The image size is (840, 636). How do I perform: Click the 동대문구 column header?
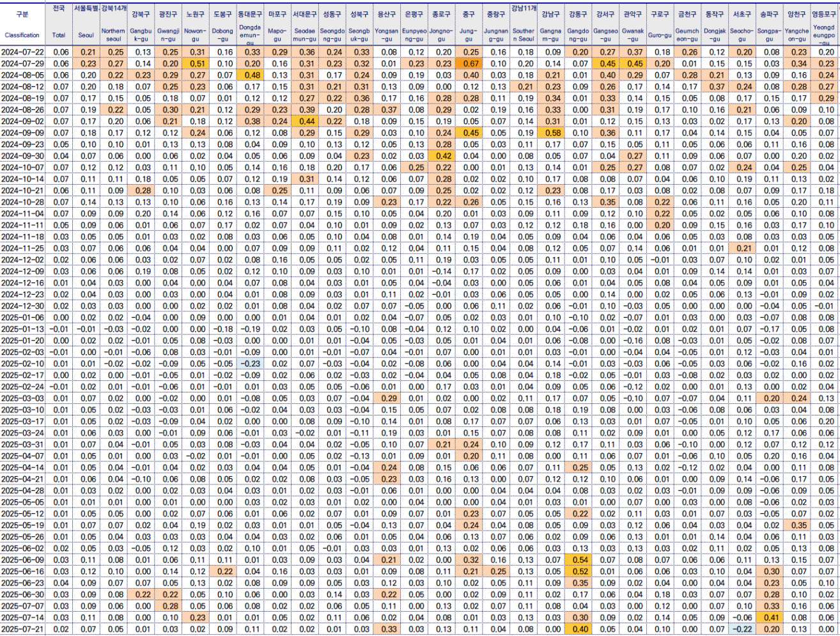[249, 13]
